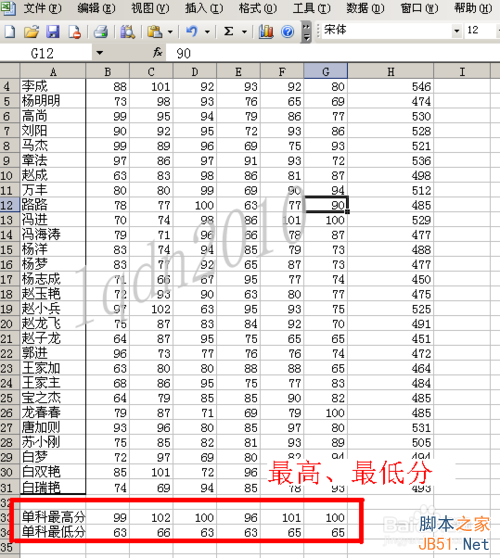Select column H header
This screenshot has height=558, width=500.
(391, 72)
